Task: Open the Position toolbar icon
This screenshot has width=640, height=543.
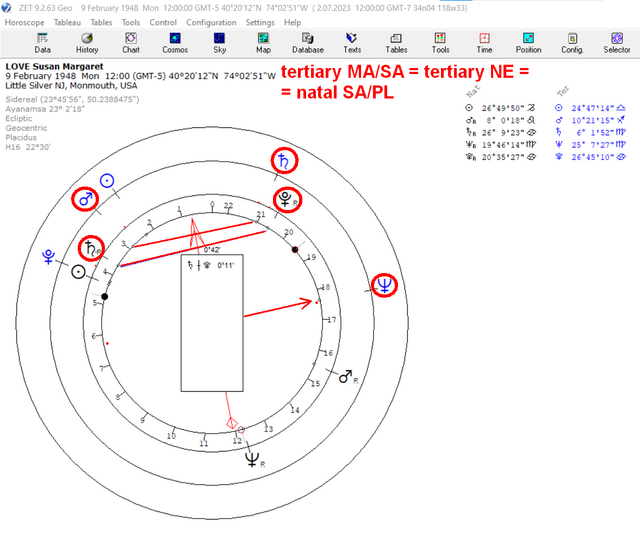Action: click(x=529, y=43)
